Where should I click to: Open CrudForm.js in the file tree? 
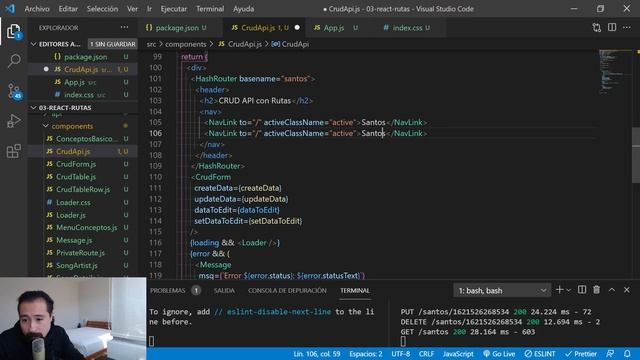pos(76,164)
